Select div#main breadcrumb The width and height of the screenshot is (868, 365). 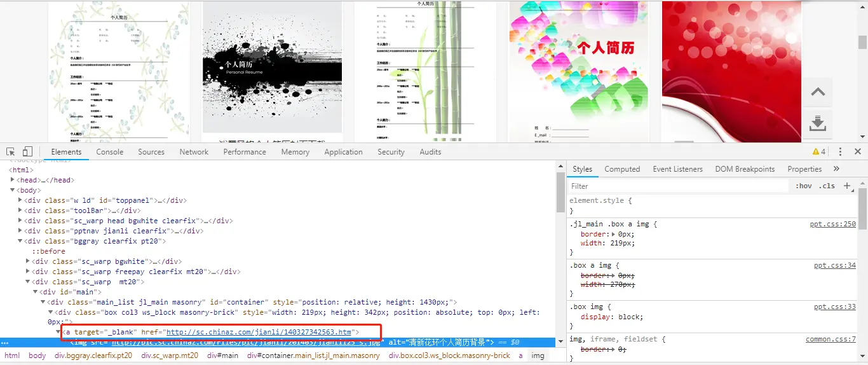[222, 355]
